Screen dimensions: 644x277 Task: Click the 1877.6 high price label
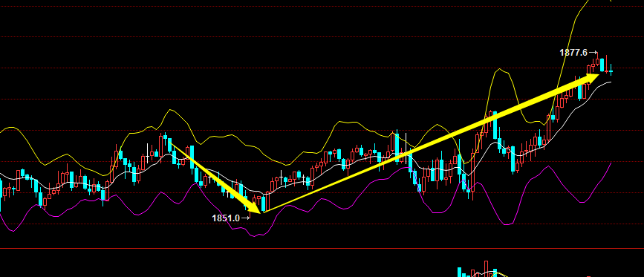pos(573,53)
